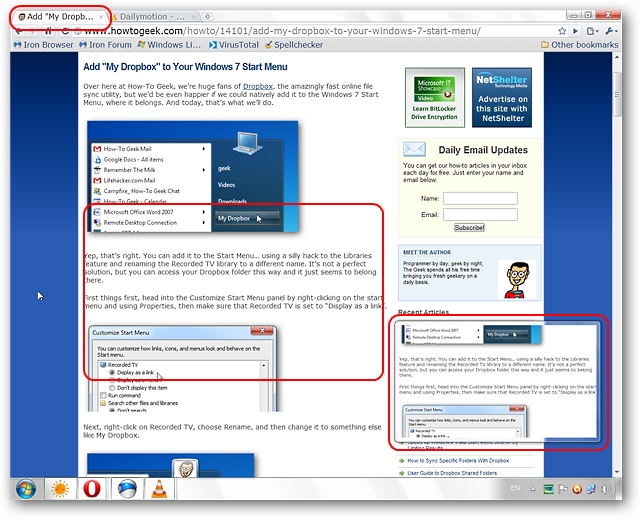Open the Windows Start orb
640x518 pixels.
coord(26,488)
